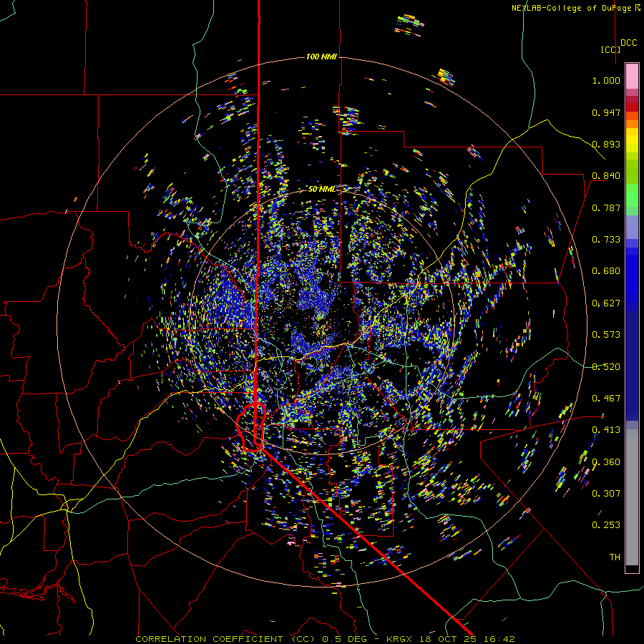
Task: Click the 0.787 scale value
Action: pos(606,208)
